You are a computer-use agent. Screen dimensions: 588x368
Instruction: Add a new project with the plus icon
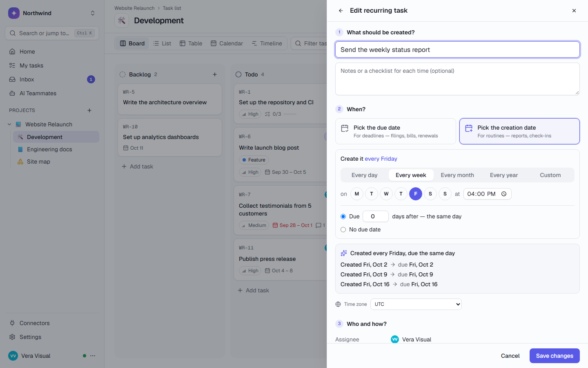point(89,110)
